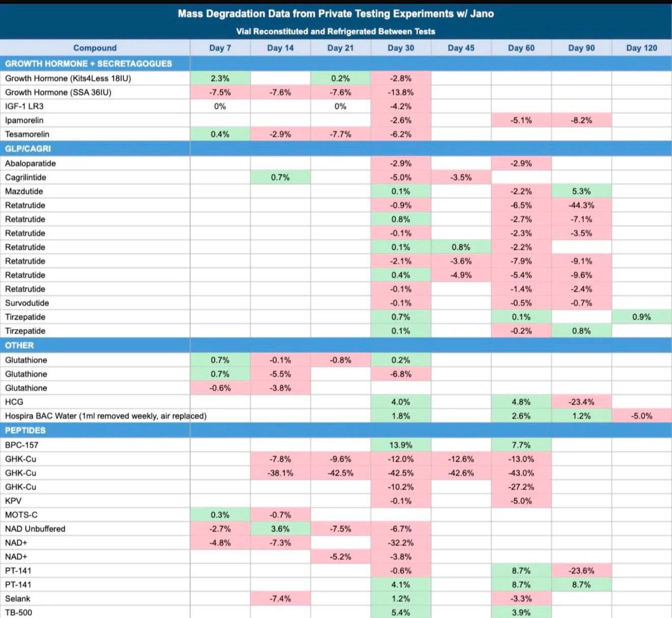This screenshot has width=672, height=618.
Task: Click Hospira BAC Water's -5.0% Day 120 cell
Action: pos(641,416)
